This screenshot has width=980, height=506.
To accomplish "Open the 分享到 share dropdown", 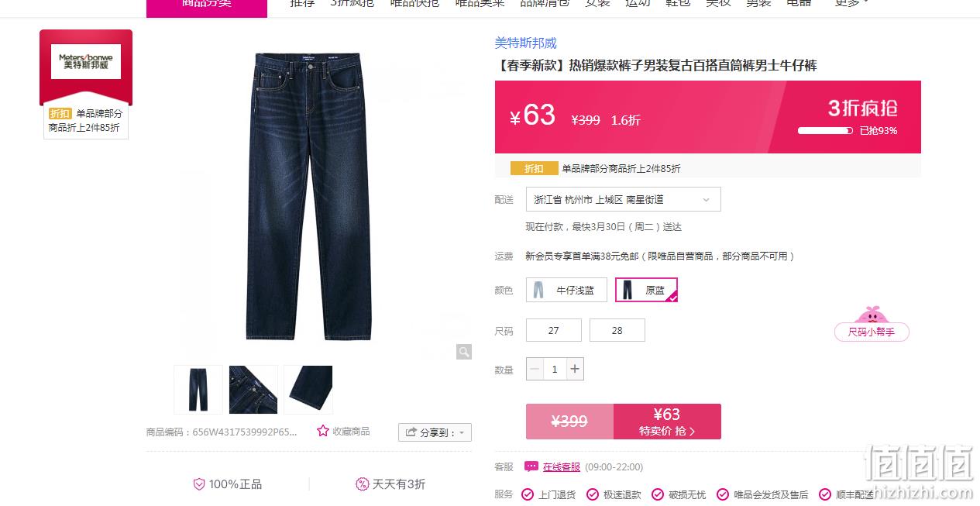I will (x=435, y=432).
